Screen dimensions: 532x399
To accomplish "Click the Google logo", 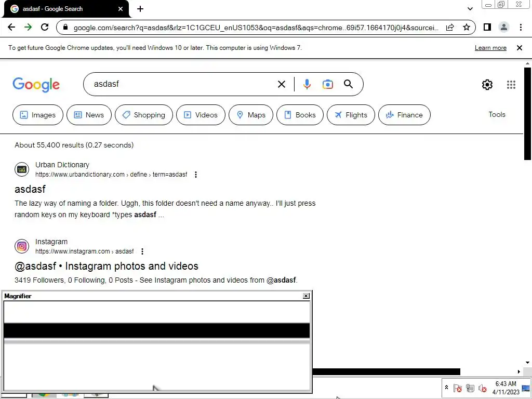I will point(36,85).
